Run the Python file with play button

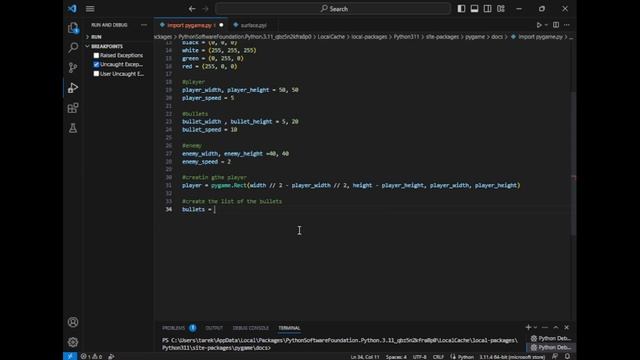pyautogui.click(x=539, y=25)
